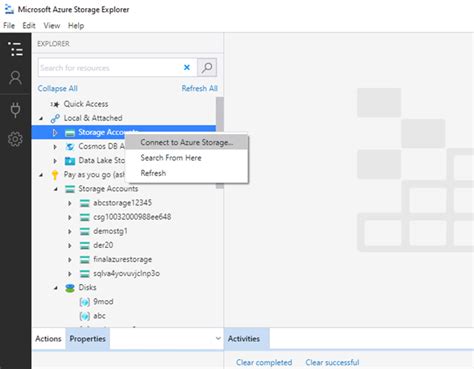Click sqlva4yovuvjclnp3o storage account icon
The image size is (474, 369).
click(x=85, y=274)
